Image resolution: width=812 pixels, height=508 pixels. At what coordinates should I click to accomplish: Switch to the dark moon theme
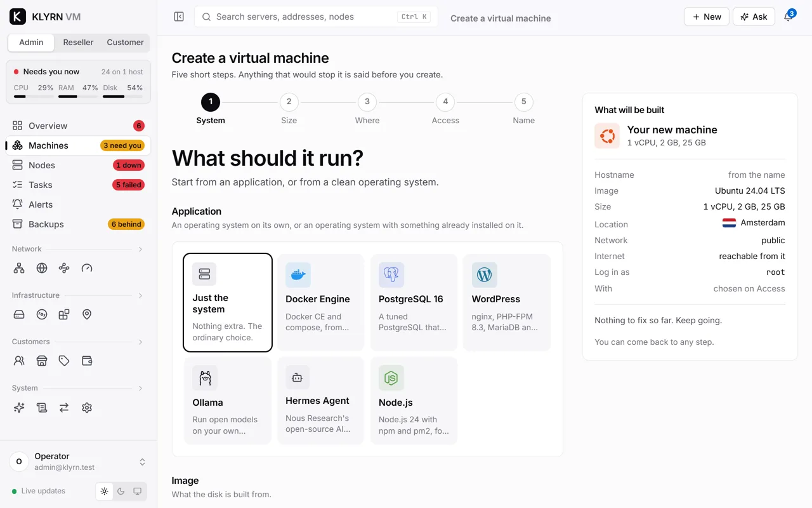click(121, 491)
